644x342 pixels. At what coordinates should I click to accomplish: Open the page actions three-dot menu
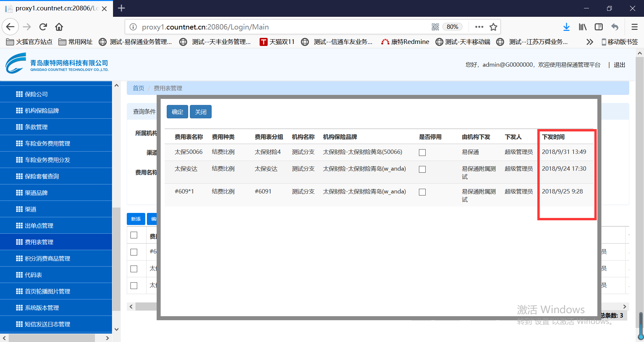coord(479,27)
